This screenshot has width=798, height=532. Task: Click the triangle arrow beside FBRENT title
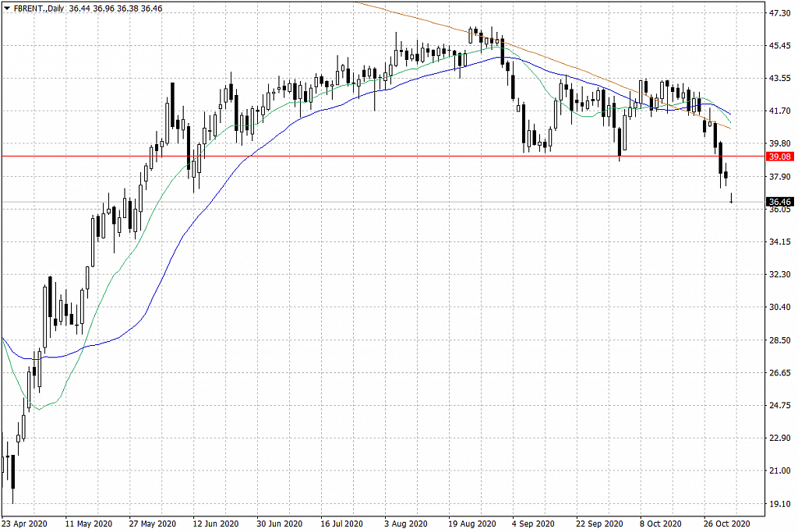(x=6, y=7)
